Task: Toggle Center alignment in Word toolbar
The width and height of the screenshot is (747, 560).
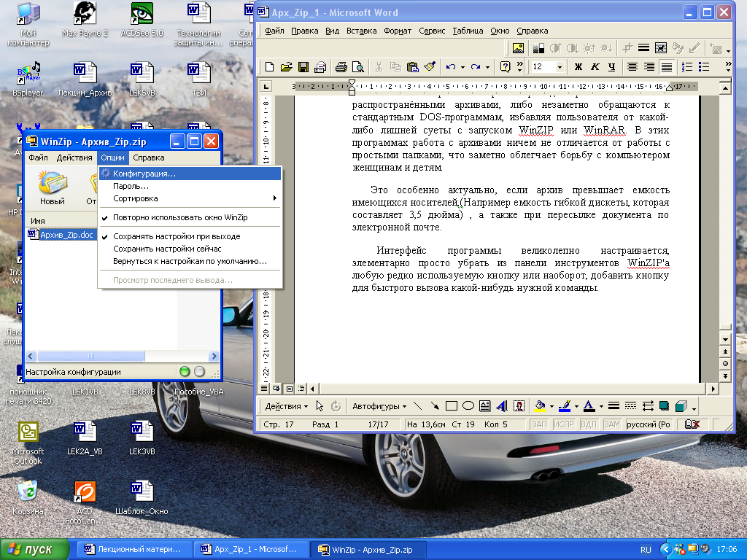Action: click(x=632, y=67)
